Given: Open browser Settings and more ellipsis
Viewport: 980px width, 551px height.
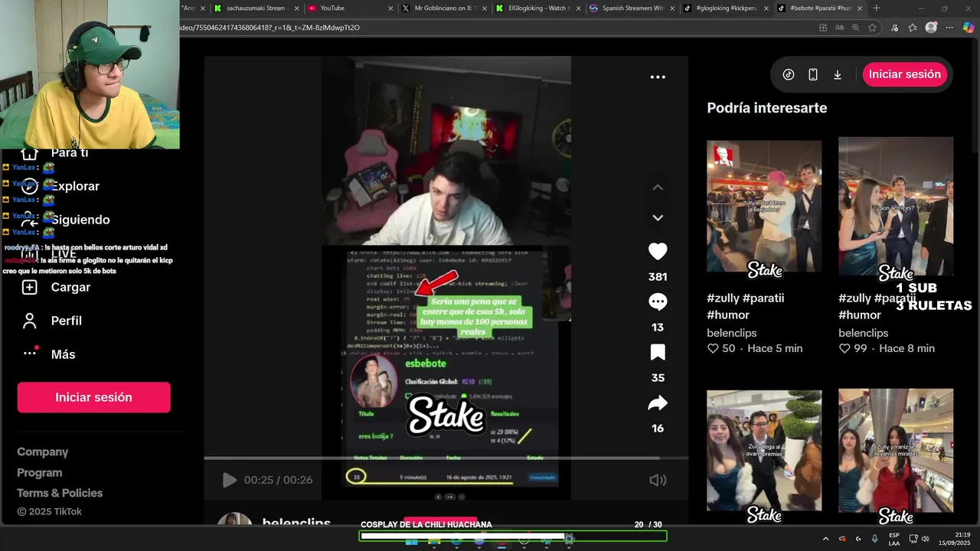Looking at the screenshot, I should [x=949, y=28].
